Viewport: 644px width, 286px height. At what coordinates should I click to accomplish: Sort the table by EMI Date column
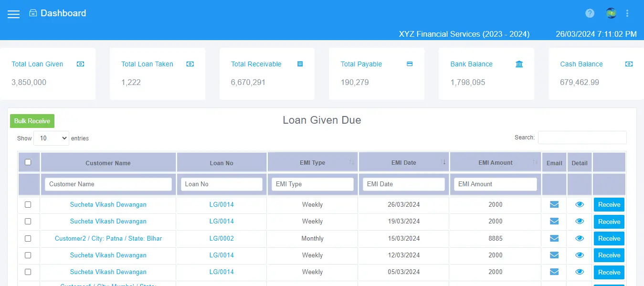coord(403,162)
